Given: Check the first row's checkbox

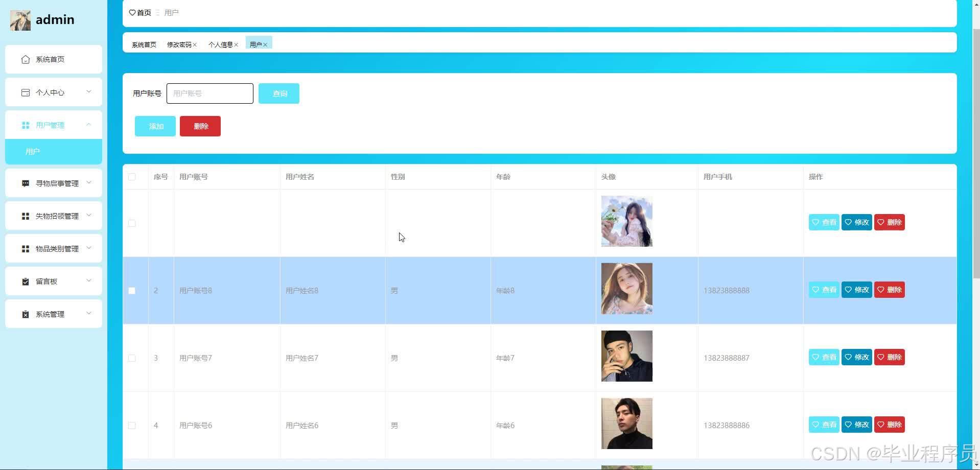Looking at the screenshot, I should pyautogui.click(x=132, y=223).
